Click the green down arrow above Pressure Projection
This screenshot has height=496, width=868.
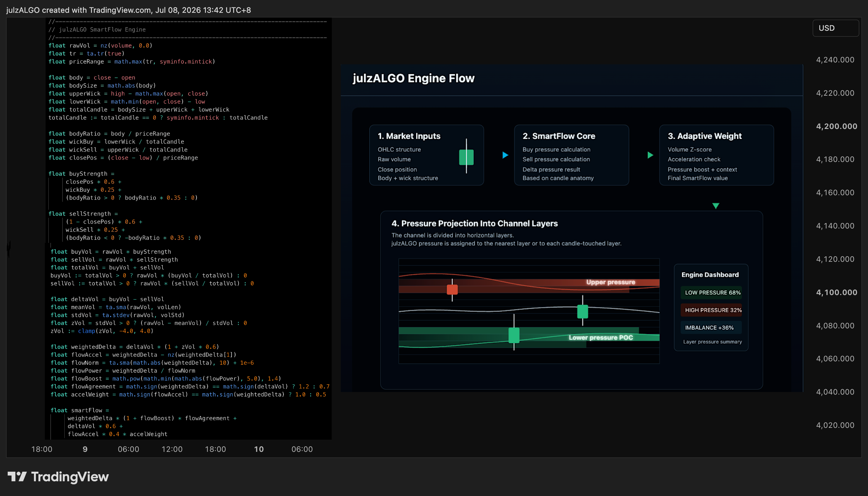click(x=716, y=206)
